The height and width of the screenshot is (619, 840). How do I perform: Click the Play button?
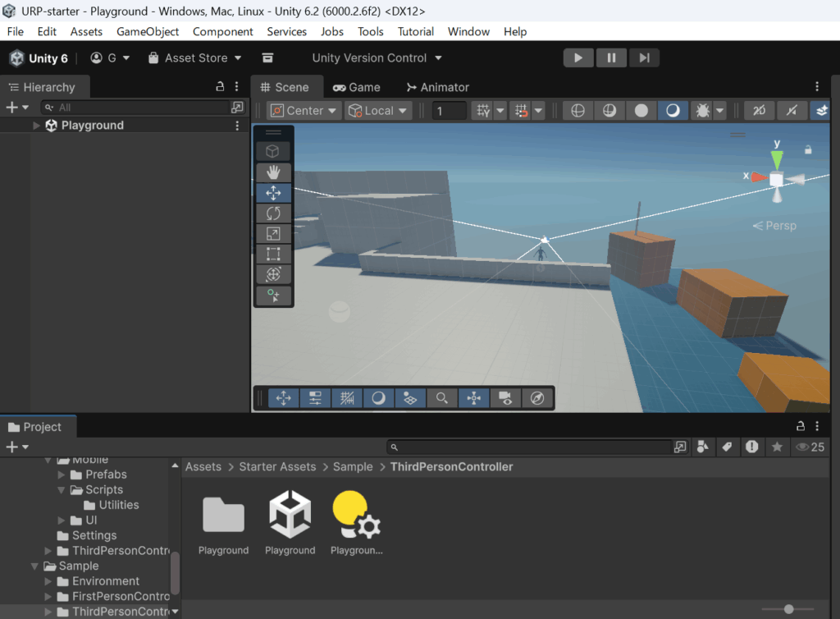point(578,57)
